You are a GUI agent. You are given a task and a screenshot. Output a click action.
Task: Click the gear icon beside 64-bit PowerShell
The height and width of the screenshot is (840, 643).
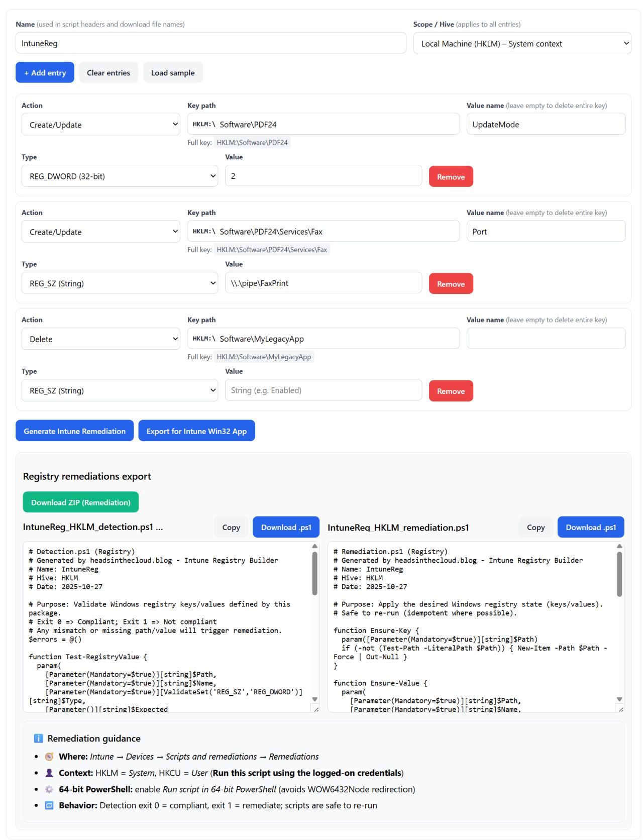point(49,789)
